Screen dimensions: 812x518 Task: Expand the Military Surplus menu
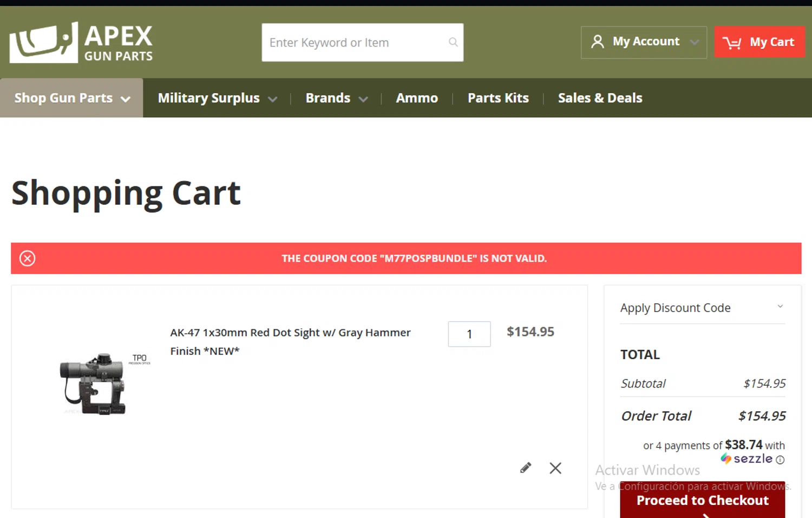pyautogui.click(x=217, y=98)
